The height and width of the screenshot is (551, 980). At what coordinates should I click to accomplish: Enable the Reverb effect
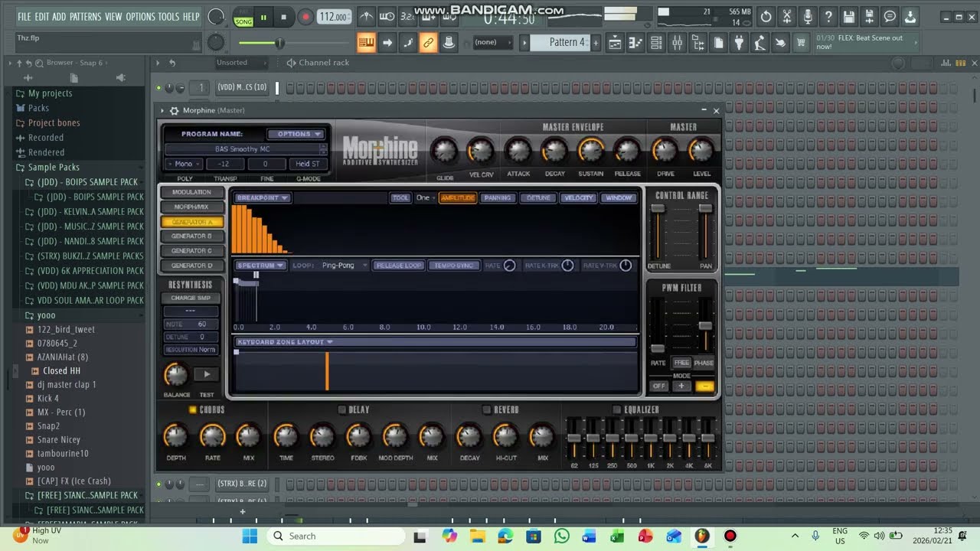(x=487, y=410)
